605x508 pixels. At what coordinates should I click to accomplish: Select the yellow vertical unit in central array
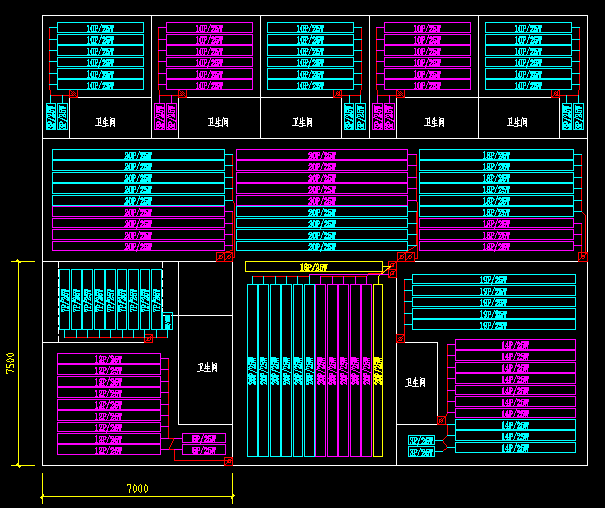pos(378,370)
